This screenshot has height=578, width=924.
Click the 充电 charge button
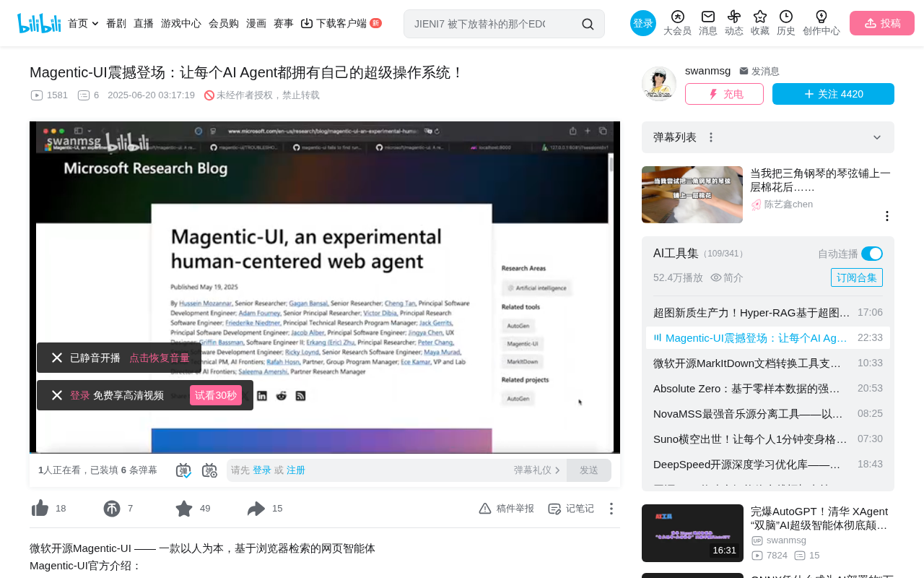(x=724, y=94)
